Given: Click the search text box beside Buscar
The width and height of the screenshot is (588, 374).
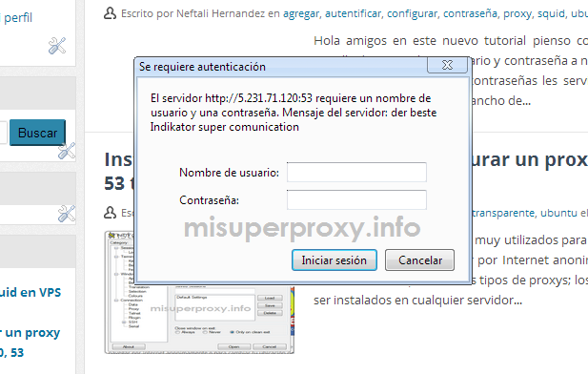Looking at the screenshot, I should [x=4, y=133].
